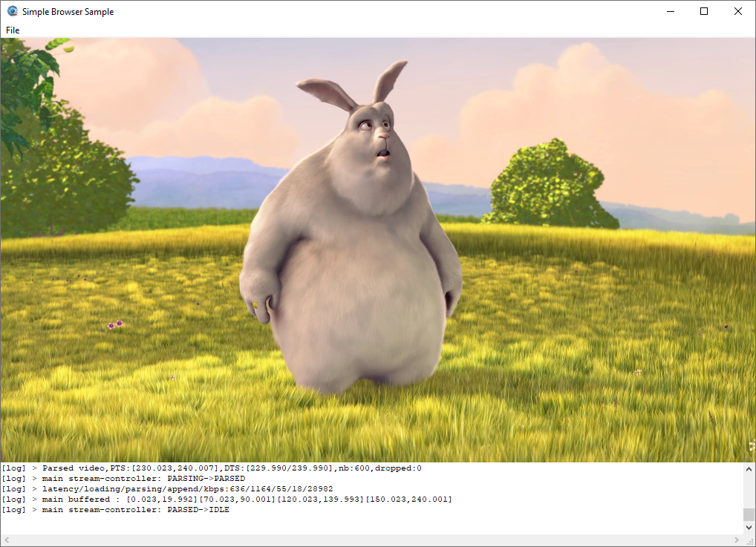Click horizontal scrollbar right arrow
This screenshot has width=756, height=547.
click(x=737, y=540)
